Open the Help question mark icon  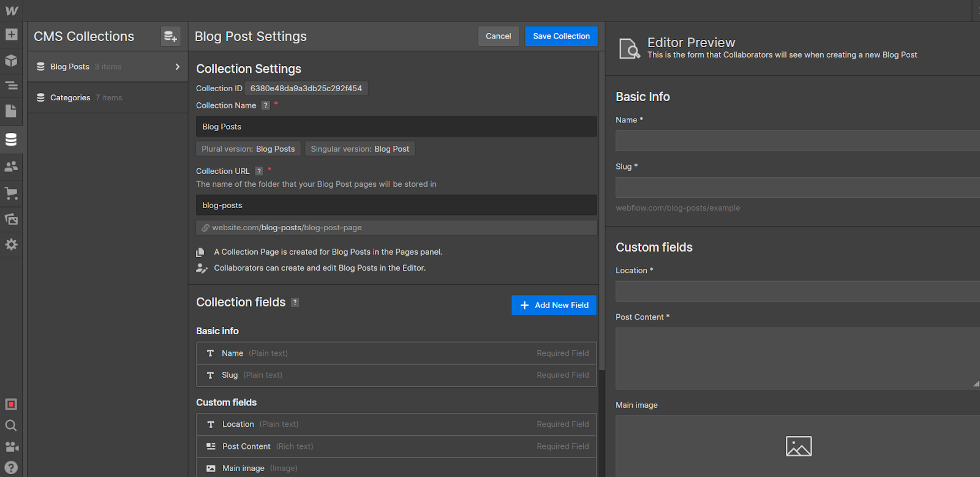tap(11, 467)
